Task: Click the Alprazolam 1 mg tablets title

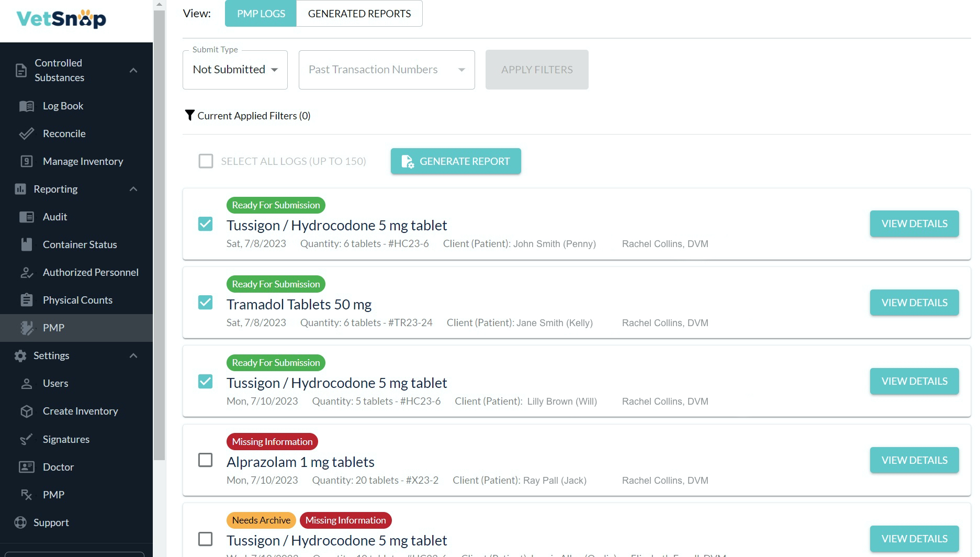Action: tap(300, 462)
